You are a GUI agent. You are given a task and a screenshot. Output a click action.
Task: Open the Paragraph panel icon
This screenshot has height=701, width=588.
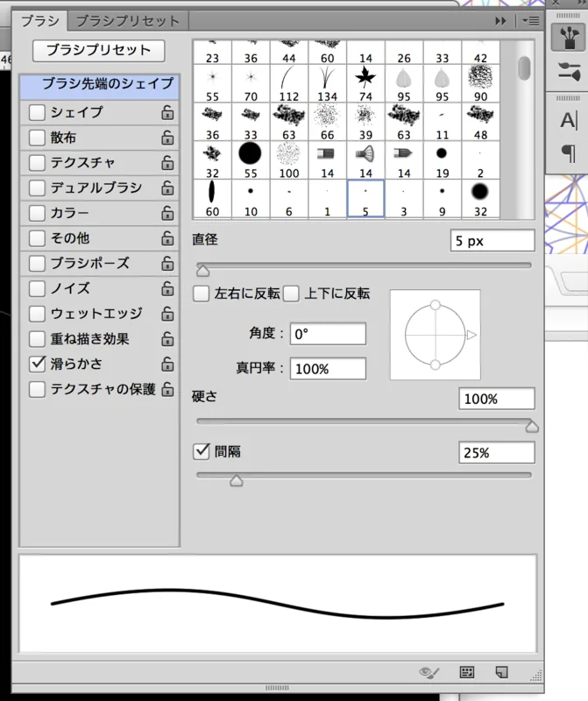click(569, 154)
